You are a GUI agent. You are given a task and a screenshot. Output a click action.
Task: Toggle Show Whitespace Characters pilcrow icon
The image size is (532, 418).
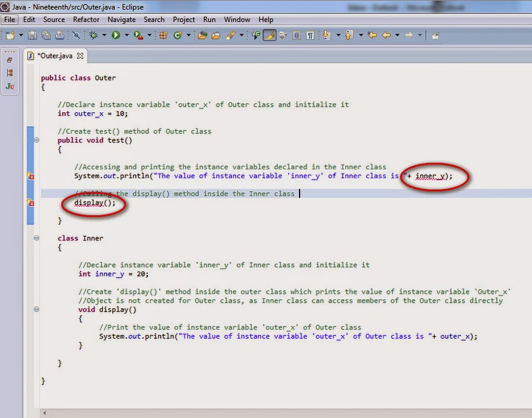pyautogui.click(x=310, y=36)
